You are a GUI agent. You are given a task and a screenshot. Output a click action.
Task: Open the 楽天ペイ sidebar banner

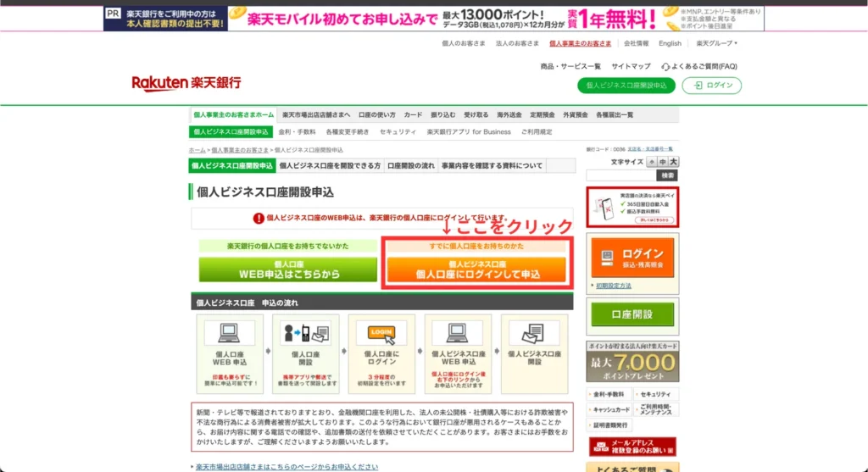632,208
